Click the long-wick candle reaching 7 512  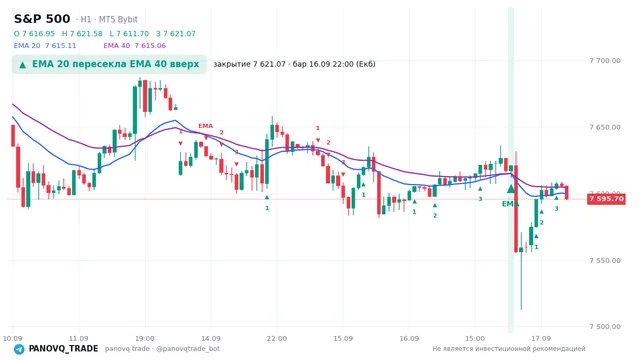click(x=521, y=271)
